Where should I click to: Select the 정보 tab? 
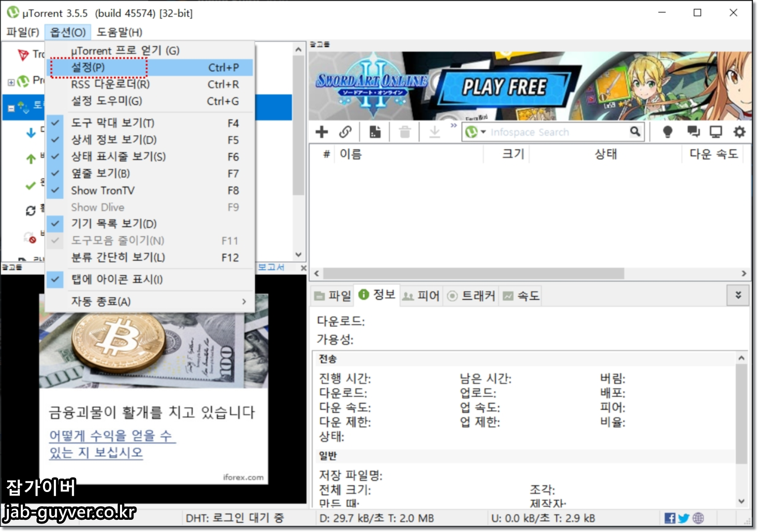click(x=377, y=295)
